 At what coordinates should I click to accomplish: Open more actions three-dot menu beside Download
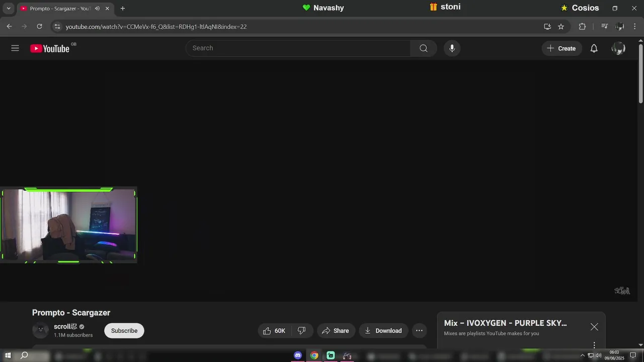click(x=419, y=331)
